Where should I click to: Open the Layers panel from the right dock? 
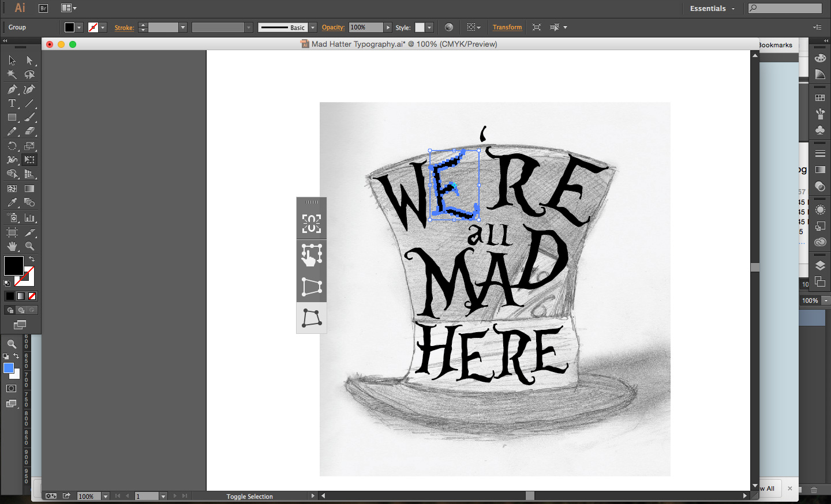click(x=820, y=265)
